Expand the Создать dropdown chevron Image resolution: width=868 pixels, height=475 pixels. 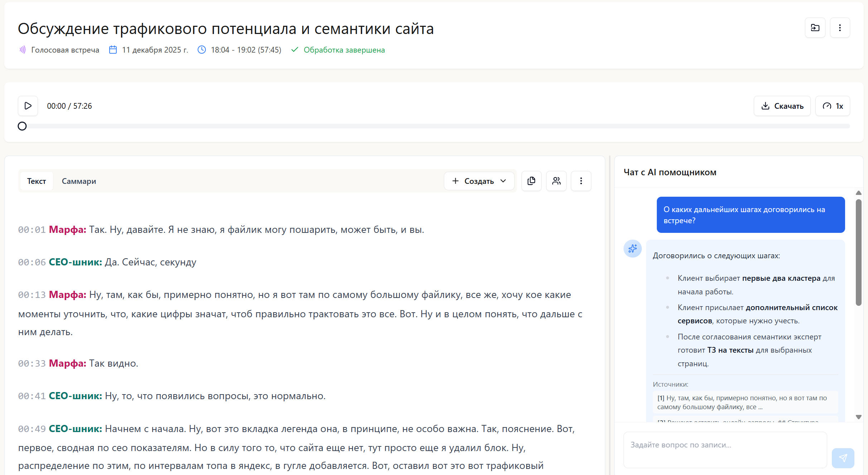pos(503,181)
